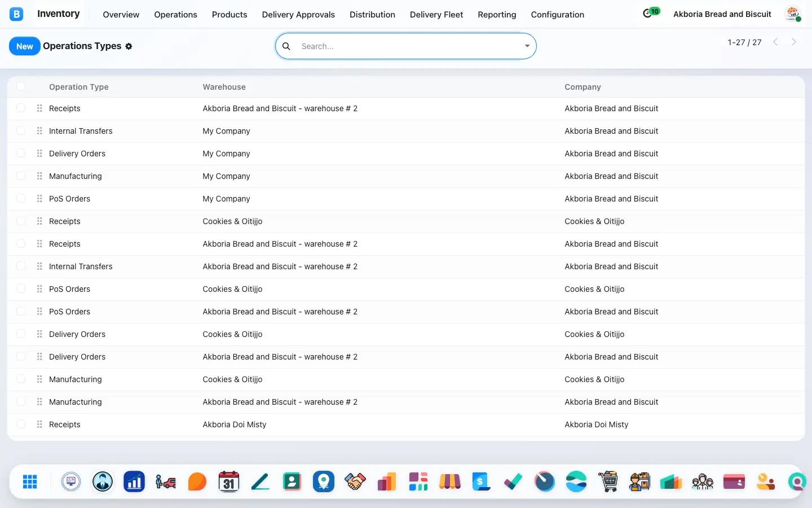Expand the search options dropdown arrow

click(527, 46)
